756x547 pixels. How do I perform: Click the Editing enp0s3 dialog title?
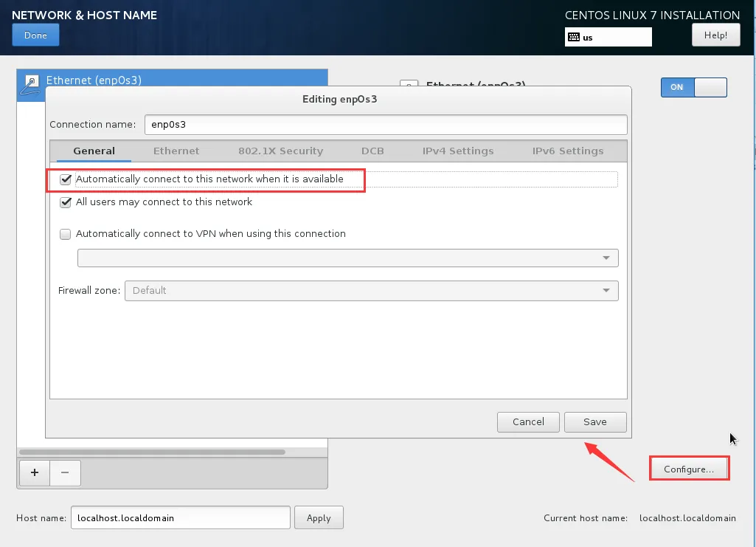point(339,100)
